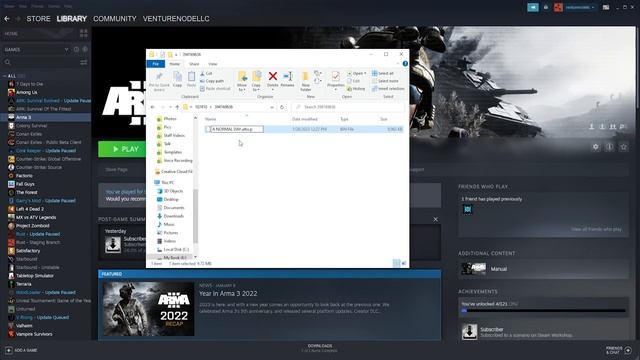
Task: Open the Steam COMMUNITY tab
Action: pyautogui.click(x=115, y=19)
